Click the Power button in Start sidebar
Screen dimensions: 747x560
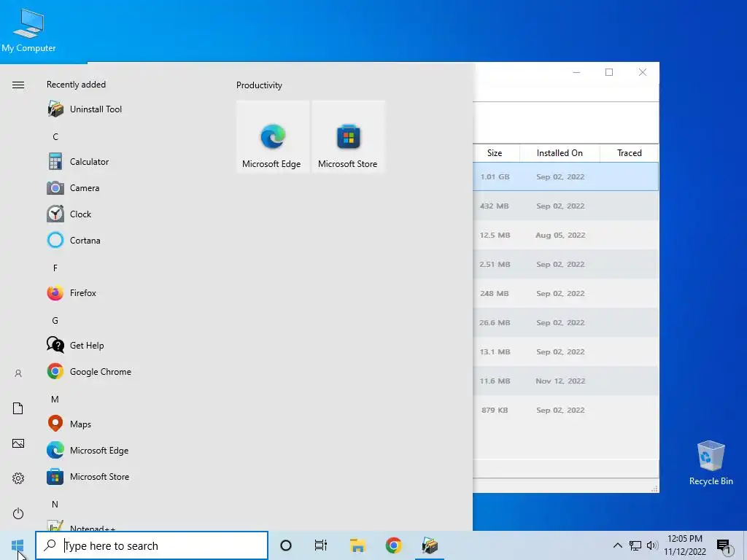coord(18,513)
